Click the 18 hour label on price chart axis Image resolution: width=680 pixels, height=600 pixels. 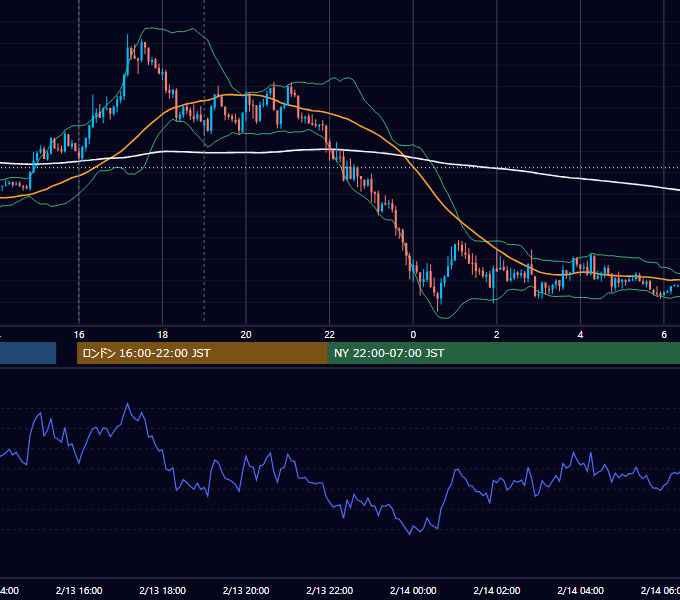point(163,335)
